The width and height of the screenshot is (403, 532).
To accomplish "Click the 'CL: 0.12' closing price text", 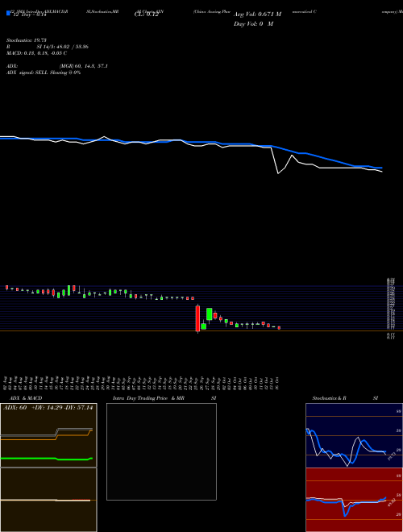I will click(x=146, y=15).
